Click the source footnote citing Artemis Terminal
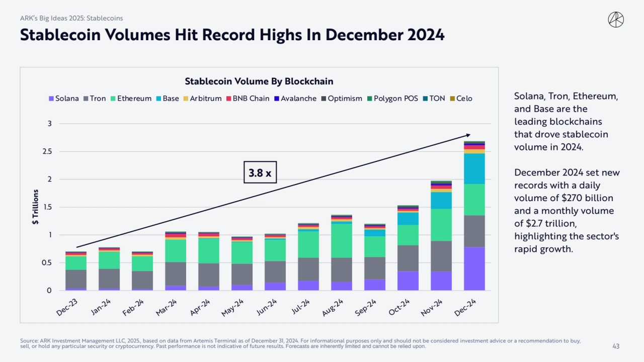The width and height of the screenshot is (644, 362). pyautogui.click(x=300, y=343)
